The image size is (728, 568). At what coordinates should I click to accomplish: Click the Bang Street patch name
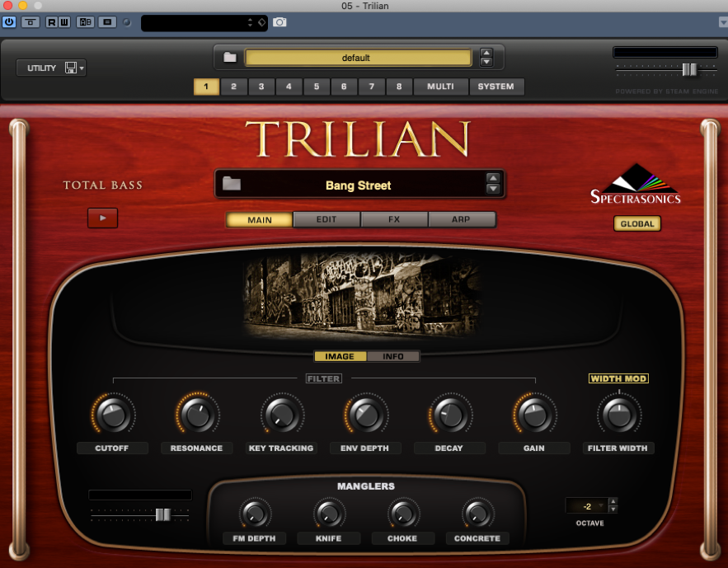pos(359,185)
